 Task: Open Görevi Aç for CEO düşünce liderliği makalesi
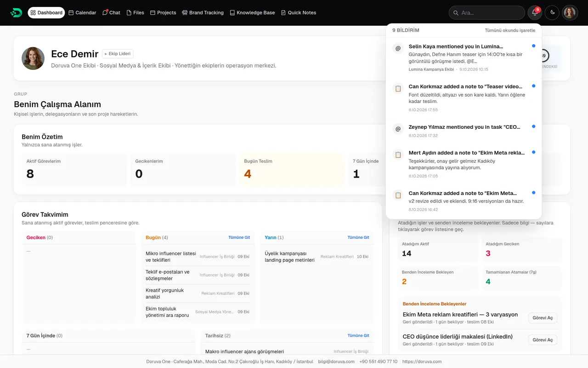pos(543,340)
